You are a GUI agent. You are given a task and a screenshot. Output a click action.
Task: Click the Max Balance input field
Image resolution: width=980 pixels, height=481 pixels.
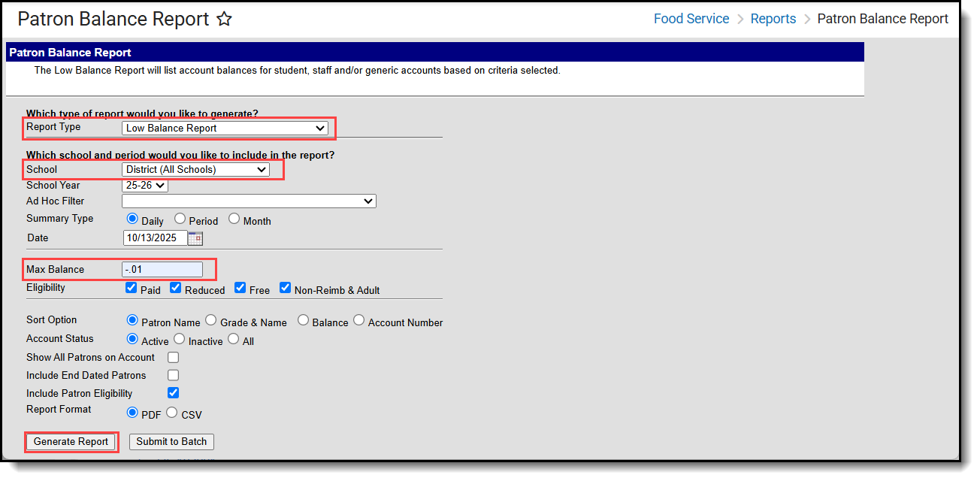click(162, 270)
